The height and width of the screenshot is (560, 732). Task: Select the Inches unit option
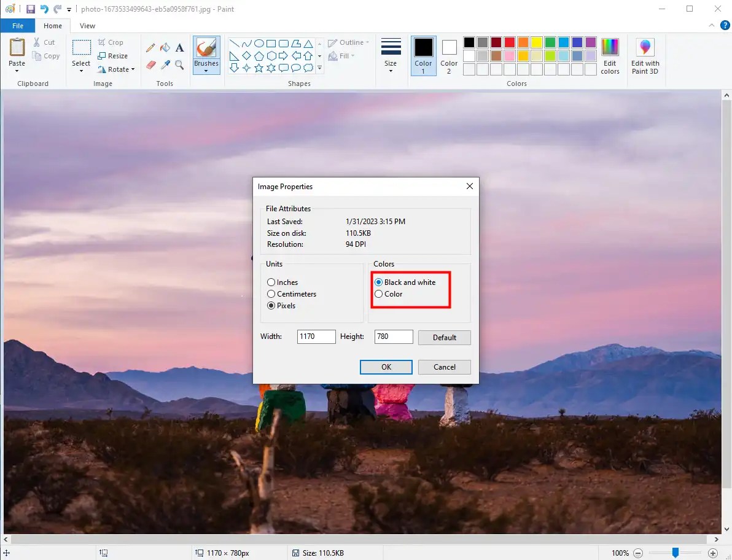pyautogui.click(x=271, y=282)
